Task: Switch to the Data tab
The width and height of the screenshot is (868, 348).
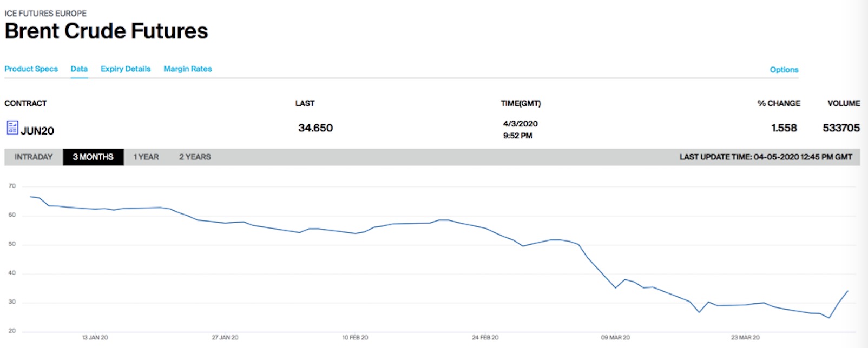Action: 79,69
